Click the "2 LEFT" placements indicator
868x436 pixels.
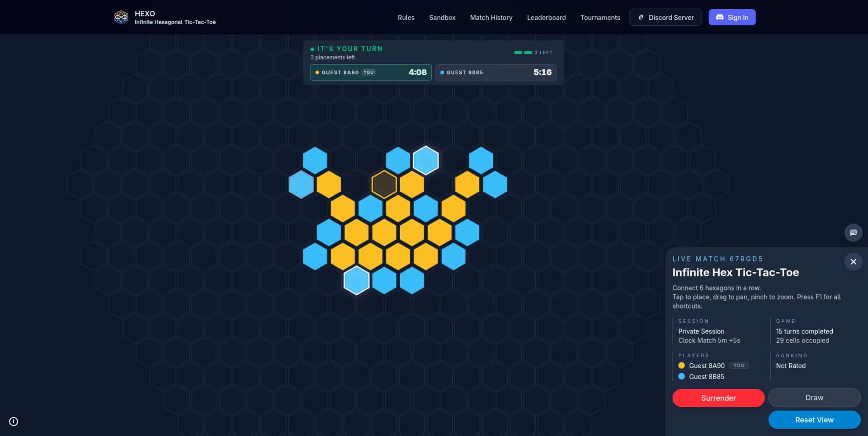(533, 52)
